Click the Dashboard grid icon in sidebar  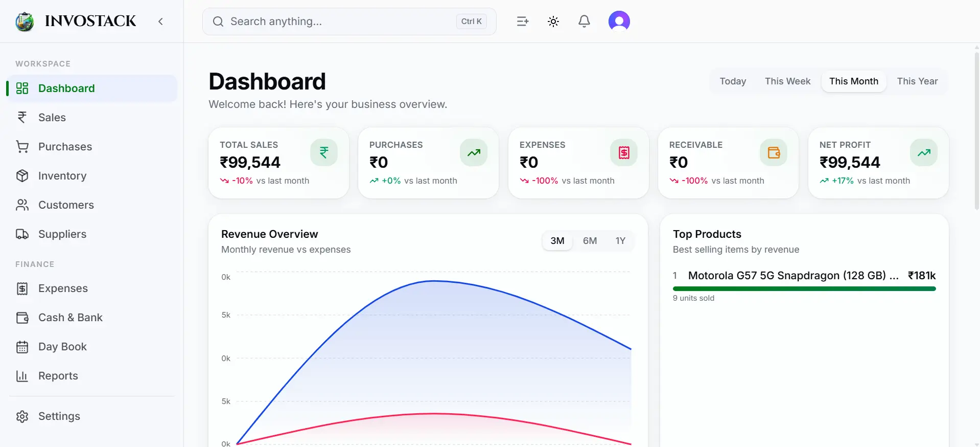[22, 88]
